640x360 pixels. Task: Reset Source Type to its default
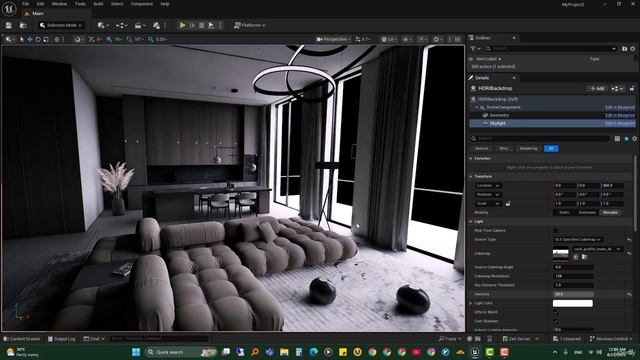629,240
